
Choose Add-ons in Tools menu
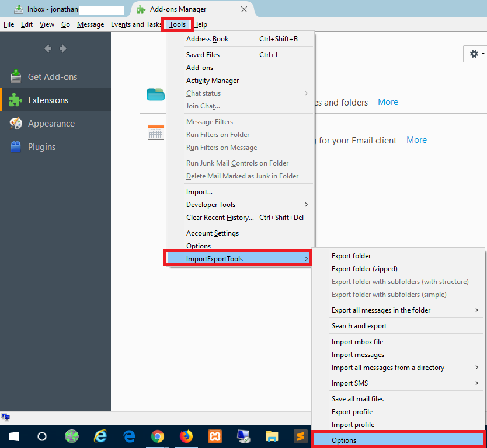coord(241,68)
